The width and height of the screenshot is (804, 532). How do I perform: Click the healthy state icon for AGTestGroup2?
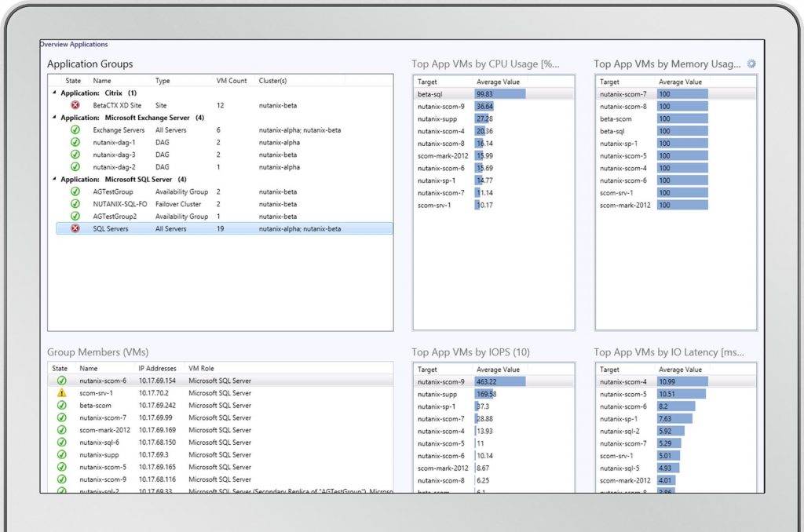click(75, 216)
